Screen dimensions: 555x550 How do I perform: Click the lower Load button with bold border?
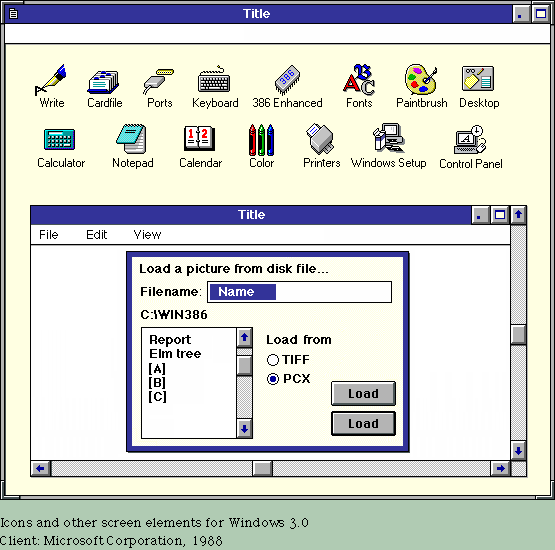click(363, 423)
